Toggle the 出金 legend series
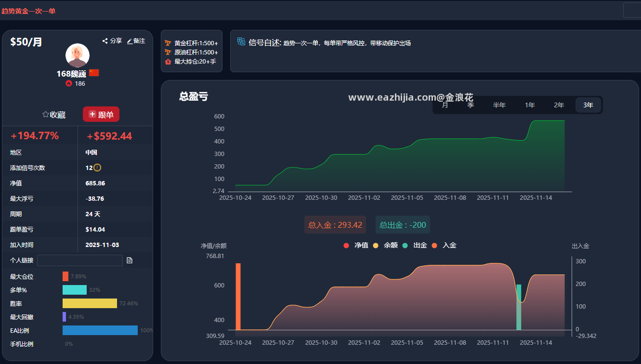Image resolution: width=641 pixels, height=364 pixels. click(415, 246)
